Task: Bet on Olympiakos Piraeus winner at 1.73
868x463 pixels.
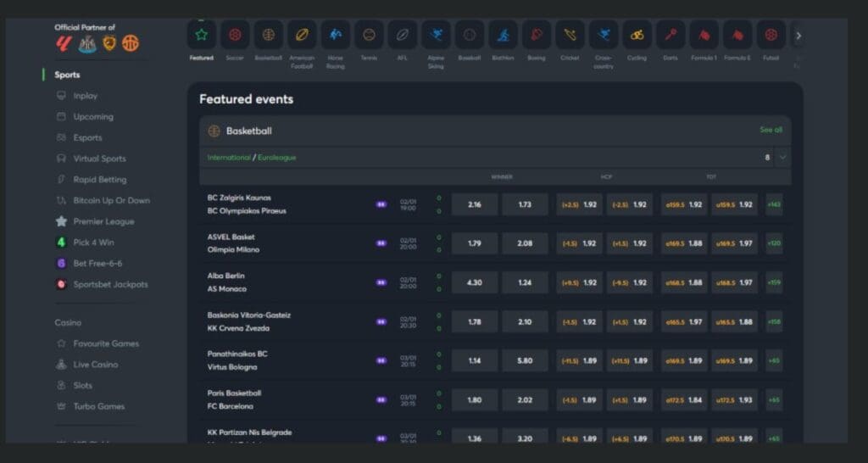Action: (525, 204)
